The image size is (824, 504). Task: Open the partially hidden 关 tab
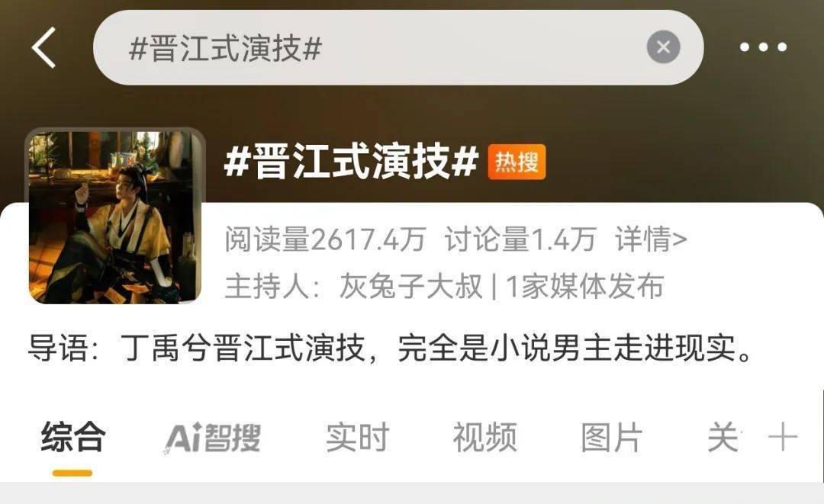724,438
